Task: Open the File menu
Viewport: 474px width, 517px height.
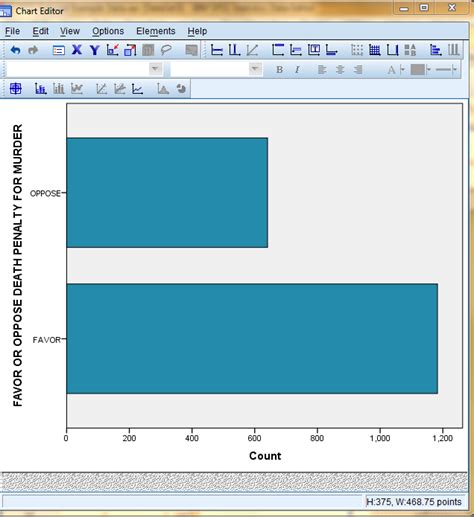Action: coord(12,31)
